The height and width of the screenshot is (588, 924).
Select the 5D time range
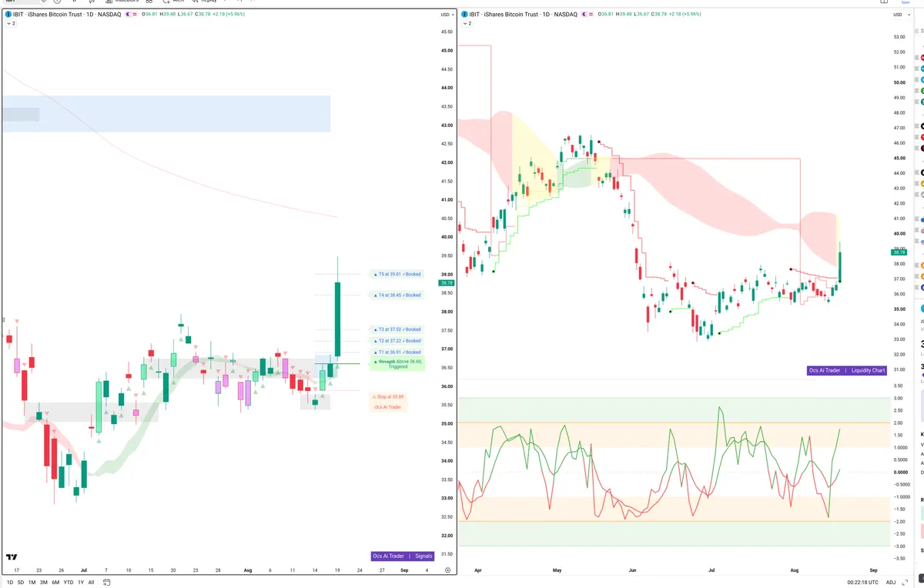20,582
